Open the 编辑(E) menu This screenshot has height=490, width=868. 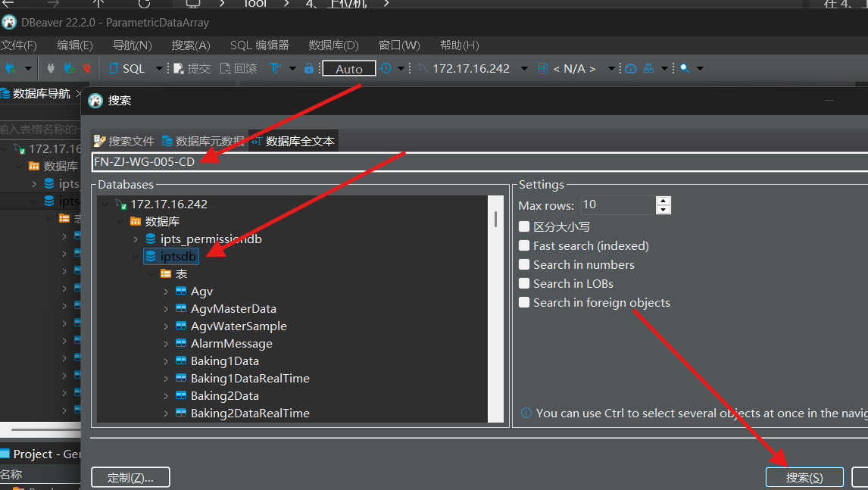[75, 45]
